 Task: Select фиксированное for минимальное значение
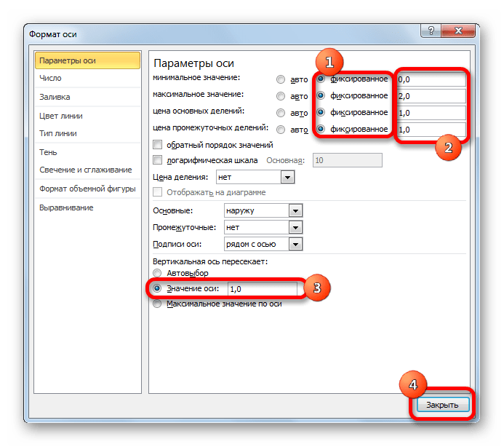pos(321,79)
